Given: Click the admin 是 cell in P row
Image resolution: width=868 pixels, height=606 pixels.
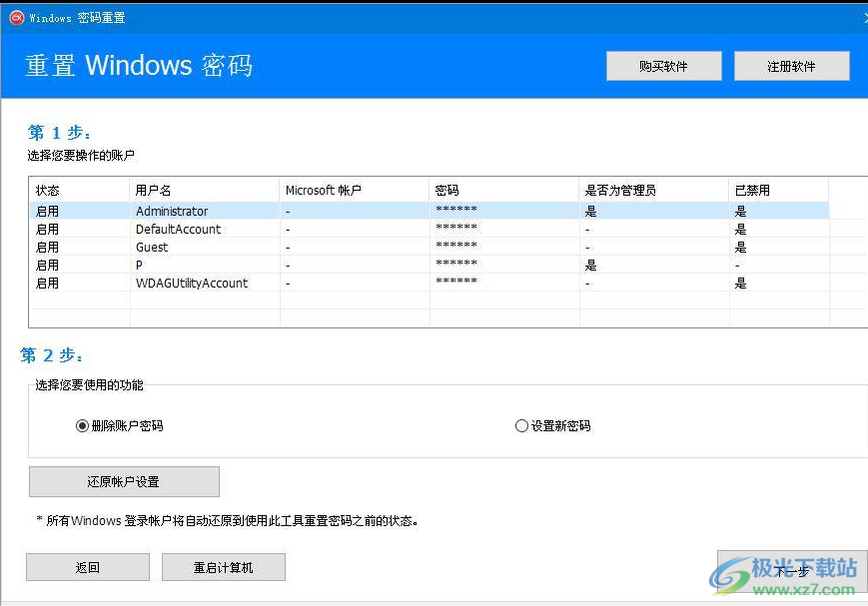Looking at the screenshot, I should [x=590, y=266].
